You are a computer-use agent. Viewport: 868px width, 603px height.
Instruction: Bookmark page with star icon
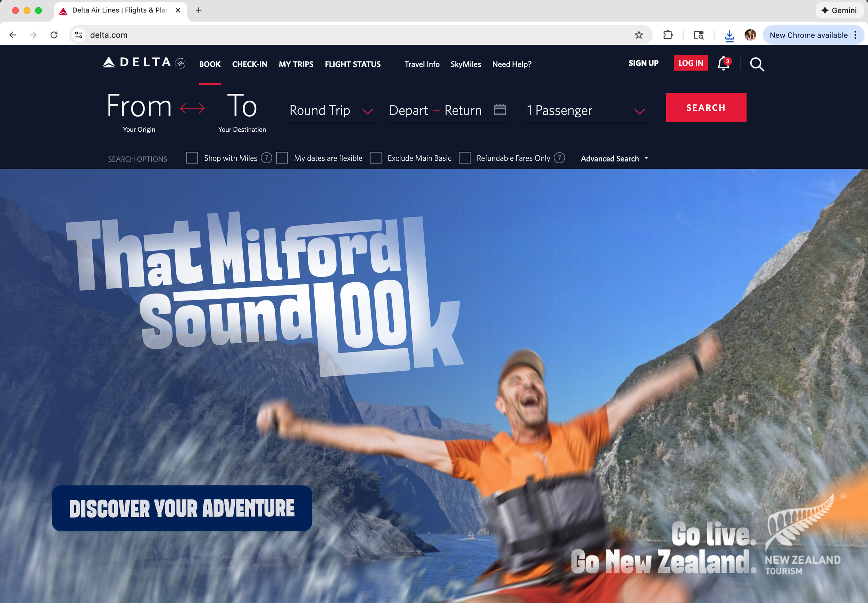[639, 35]
